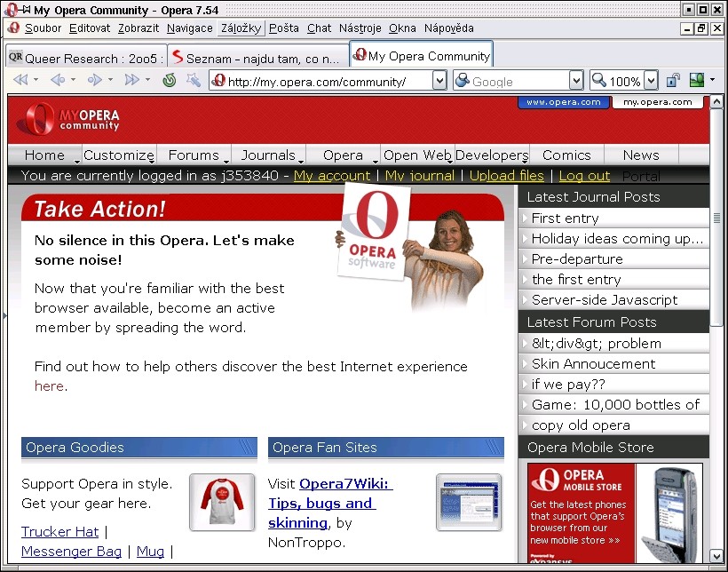The image size is (728, 572).
Task: Click the Upload files link
Action: pos(507,176)
